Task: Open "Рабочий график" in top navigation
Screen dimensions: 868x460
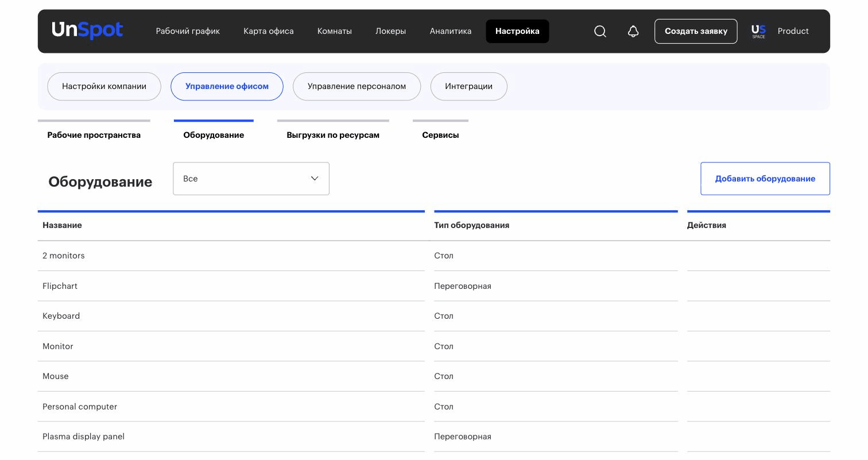Action: point(188,31)
